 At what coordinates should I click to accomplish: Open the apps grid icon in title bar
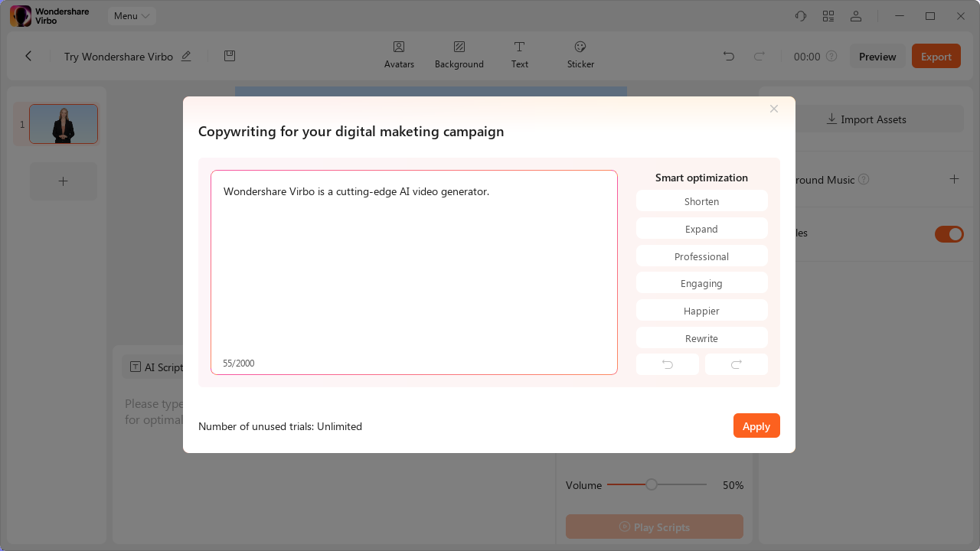click(x=828, y=16)
